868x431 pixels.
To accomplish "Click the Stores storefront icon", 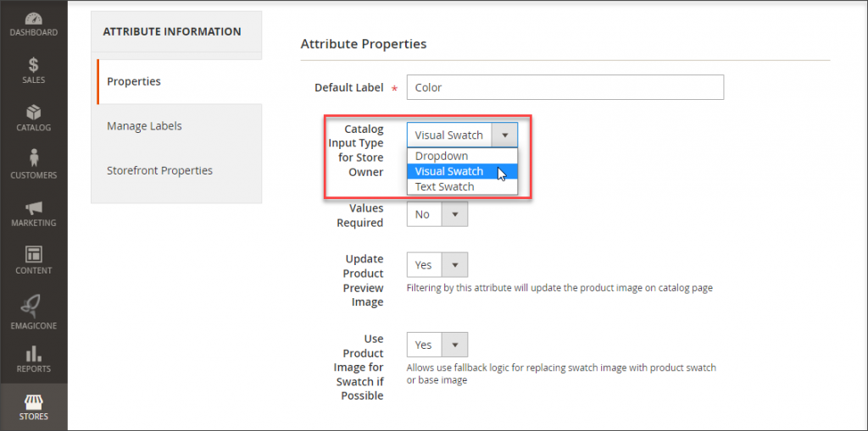I will pos(33,401).
